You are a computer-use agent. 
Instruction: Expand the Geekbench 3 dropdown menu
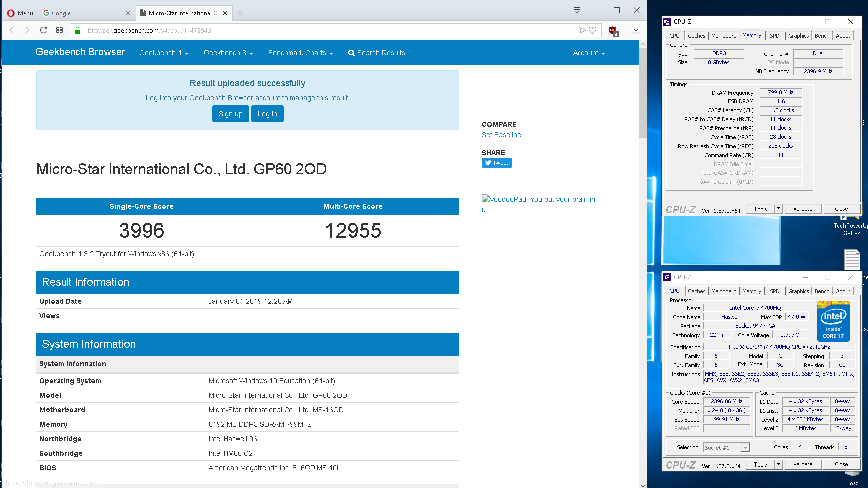[228, 53]
